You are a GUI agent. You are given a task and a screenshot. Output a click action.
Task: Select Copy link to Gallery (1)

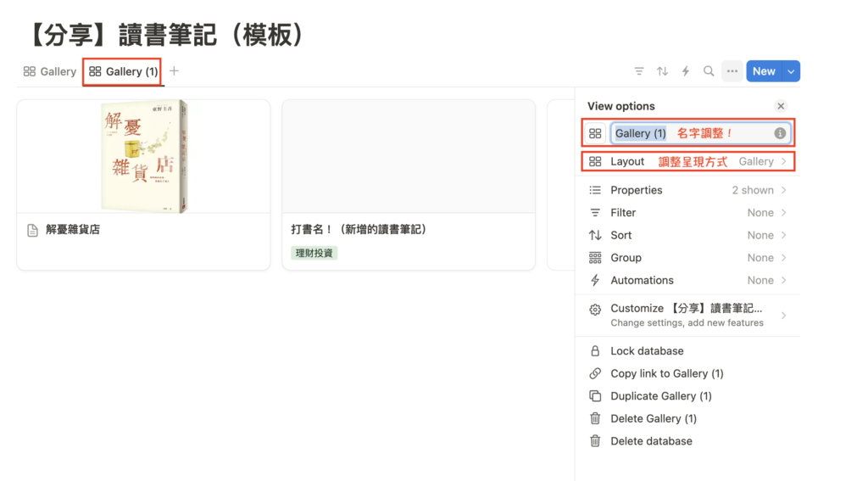click(x=666, y=373)
